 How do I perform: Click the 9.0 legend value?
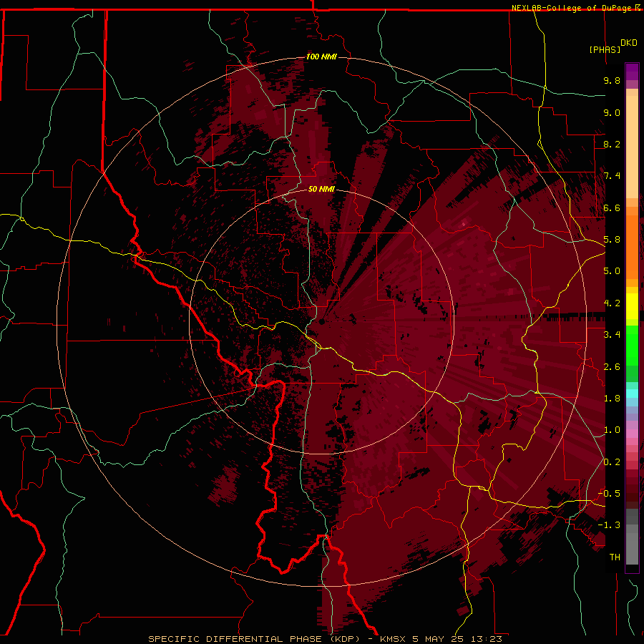[612, 112]
